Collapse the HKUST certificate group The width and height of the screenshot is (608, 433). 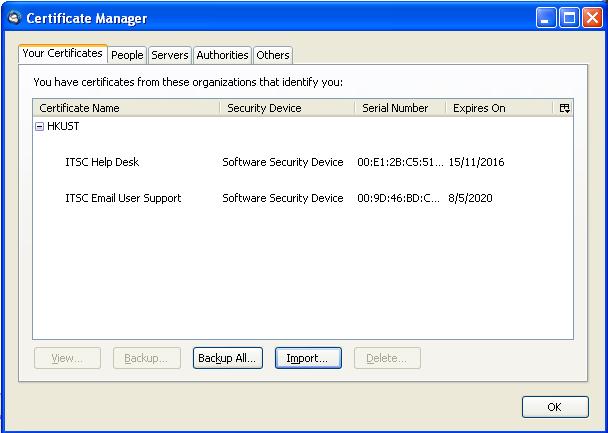(40, 127)
